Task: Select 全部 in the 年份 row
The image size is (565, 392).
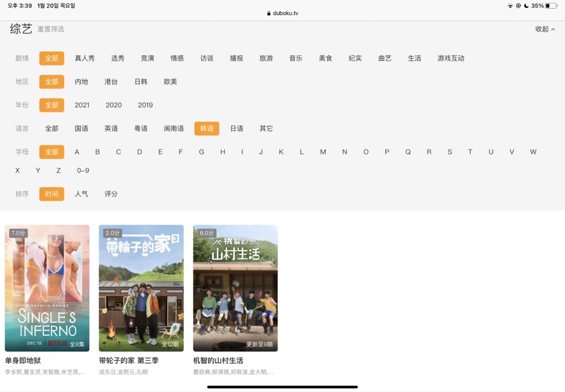Action: tap(51, 105)
